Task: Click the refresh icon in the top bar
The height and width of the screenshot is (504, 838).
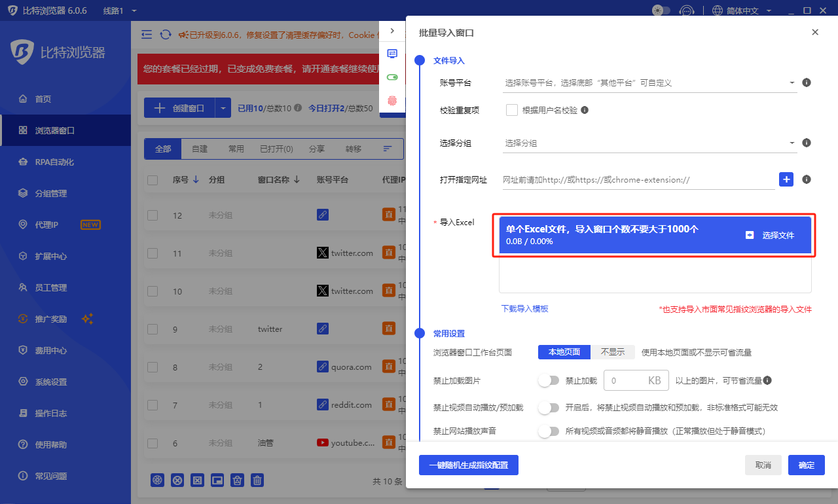Action: pos(166,35)
